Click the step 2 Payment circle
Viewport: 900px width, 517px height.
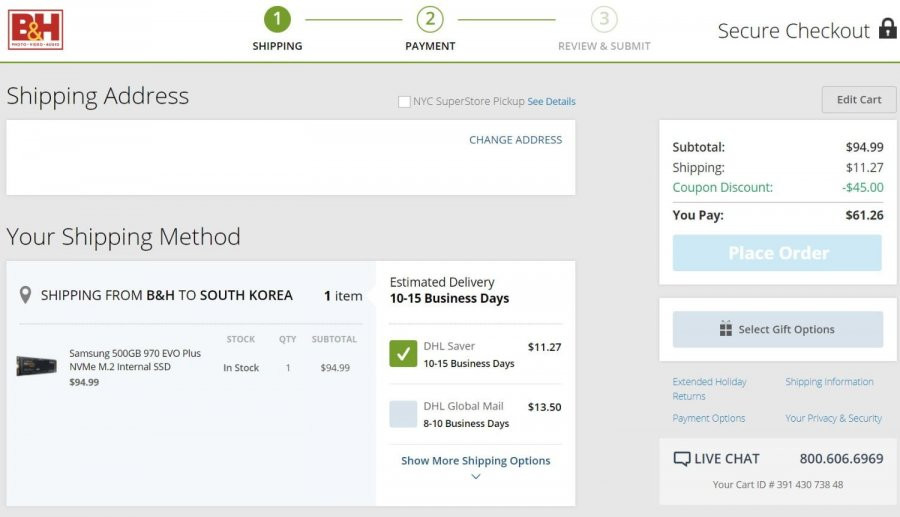click(x=430, y=19)
